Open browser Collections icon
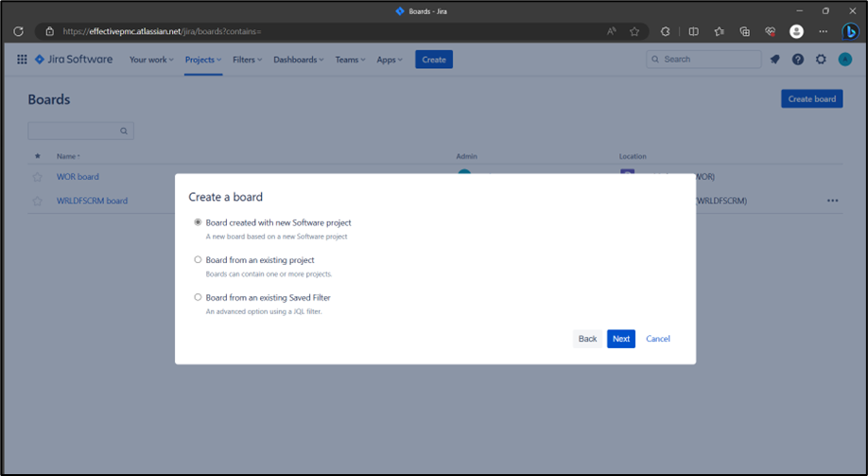The image size is (868, 476). [744, 31]
